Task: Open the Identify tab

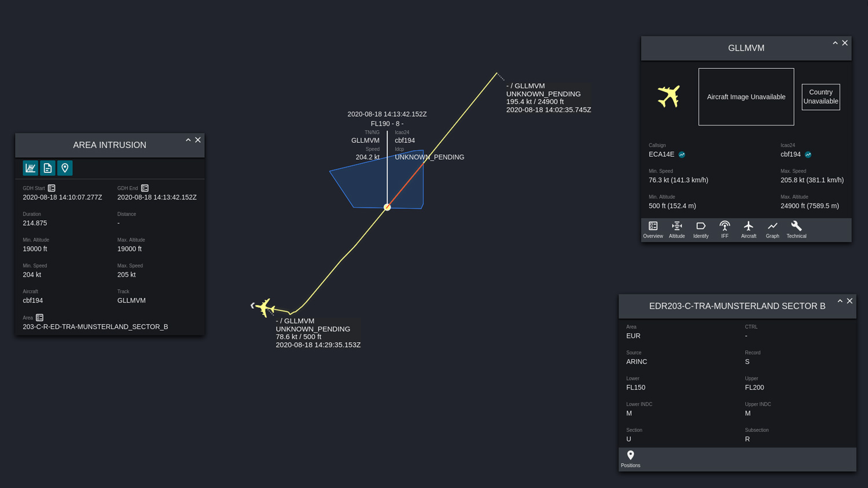Action: (x=701, y=230)
